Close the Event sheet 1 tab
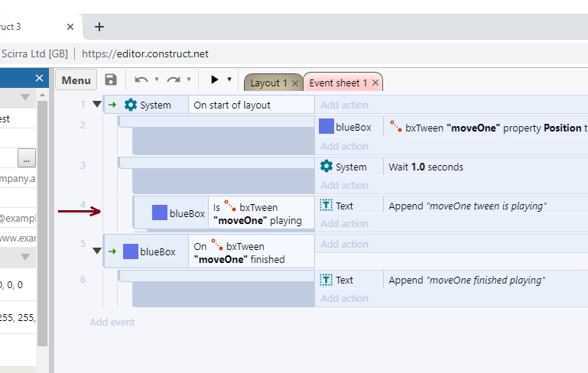The image size is (588, 373). 375,83
